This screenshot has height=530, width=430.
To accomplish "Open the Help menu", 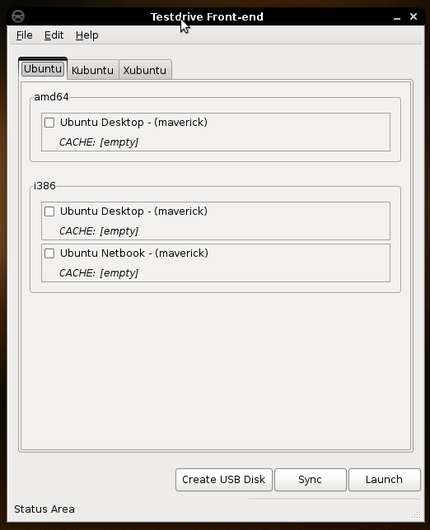I will click(x=87, y=35).
